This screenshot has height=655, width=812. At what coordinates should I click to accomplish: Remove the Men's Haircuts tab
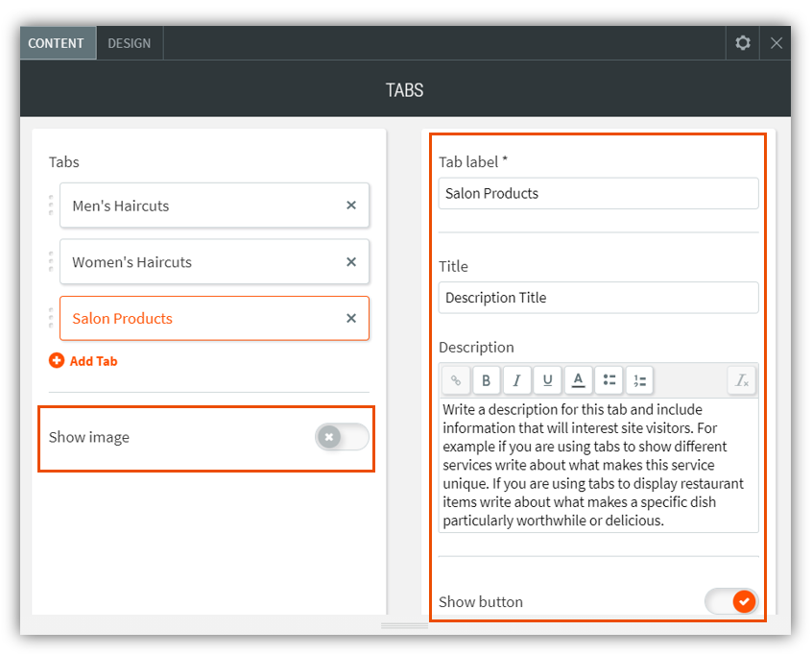[351, 206]
